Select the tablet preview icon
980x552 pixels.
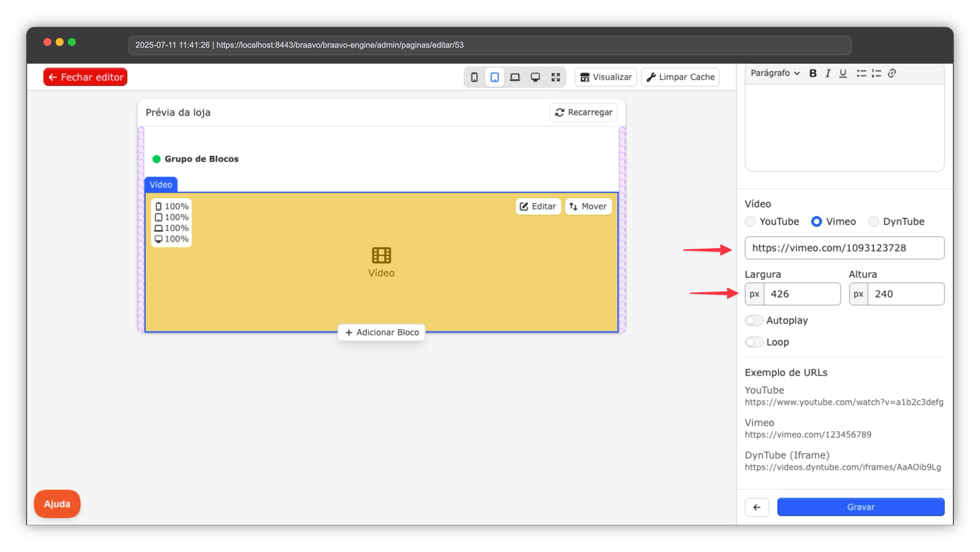(494, 77)
